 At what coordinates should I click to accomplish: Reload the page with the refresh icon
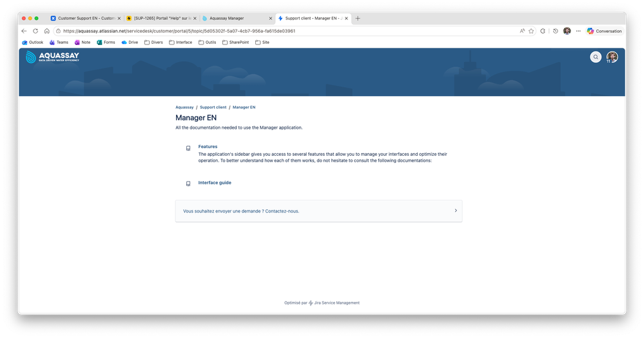click(x=35, y=31)
